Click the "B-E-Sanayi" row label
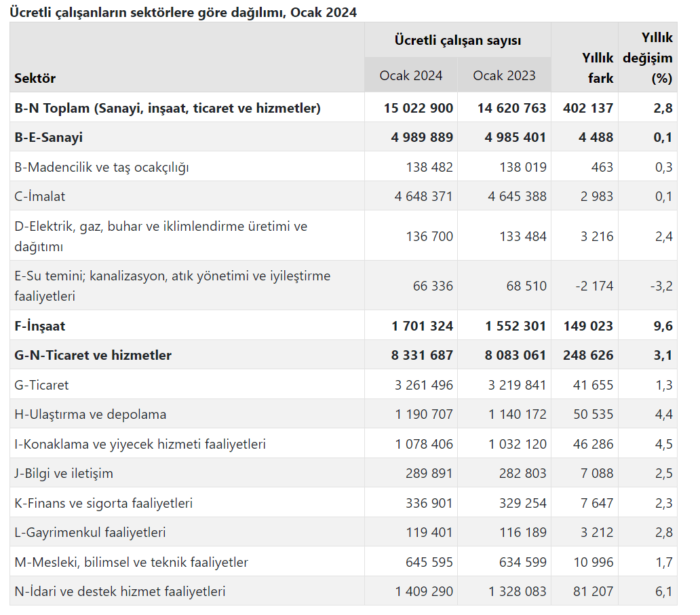 click(49, 138)
